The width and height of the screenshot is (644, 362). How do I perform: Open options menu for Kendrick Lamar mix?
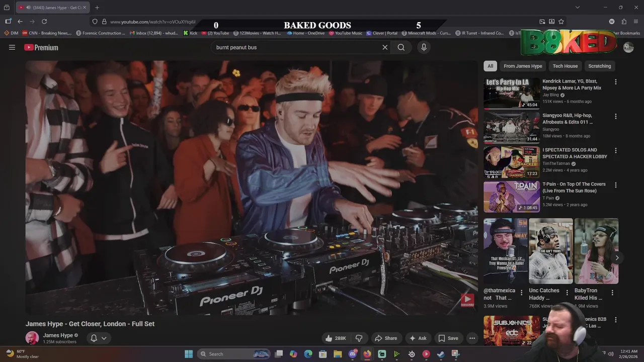[615, 82]
